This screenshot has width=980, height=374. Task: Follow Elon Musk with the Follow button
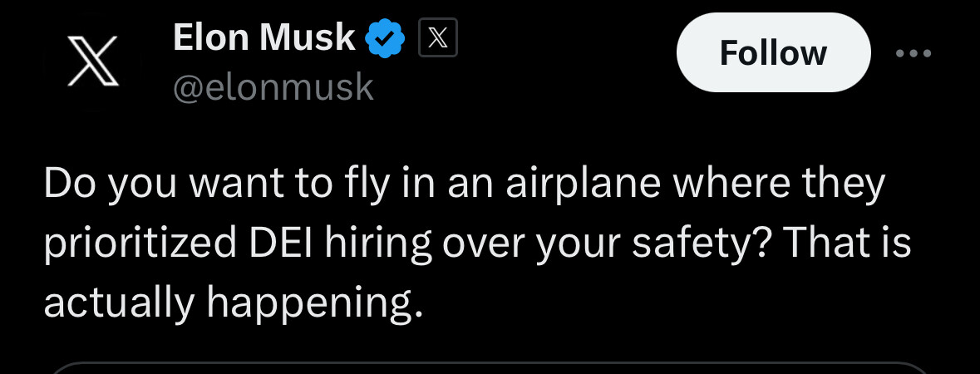click(773, 52)
